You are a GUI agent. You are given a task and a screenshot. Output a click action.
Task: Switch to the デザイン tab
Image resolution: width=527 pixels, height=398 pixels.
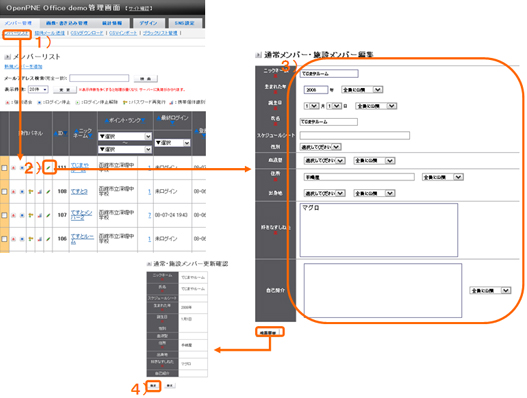pos(148,23)
